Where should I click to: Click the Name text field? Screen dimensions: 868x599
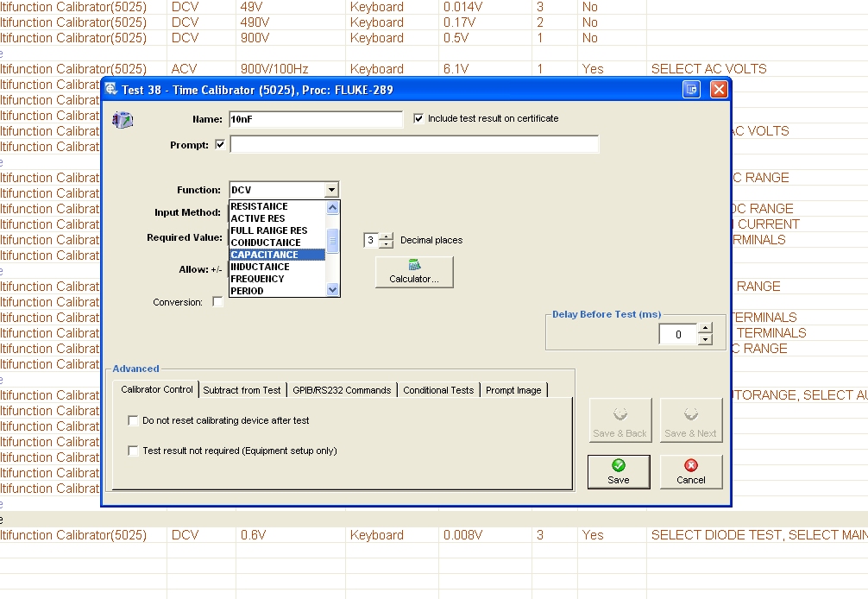315,120
